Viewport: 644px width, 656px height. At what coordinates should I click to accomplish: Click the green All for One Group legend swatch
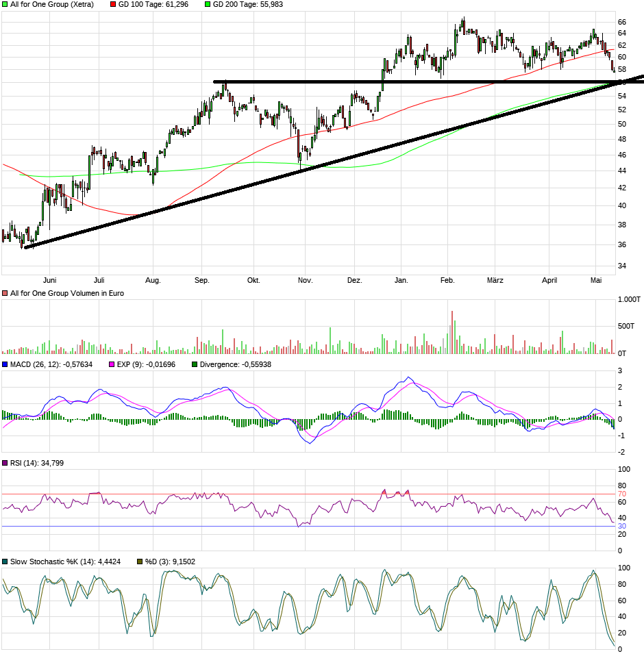coord(5,4)
